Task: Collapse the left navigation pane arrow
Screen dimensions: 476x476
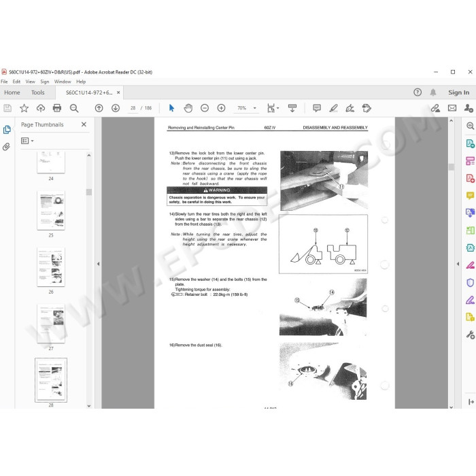Action: [98, 264]
